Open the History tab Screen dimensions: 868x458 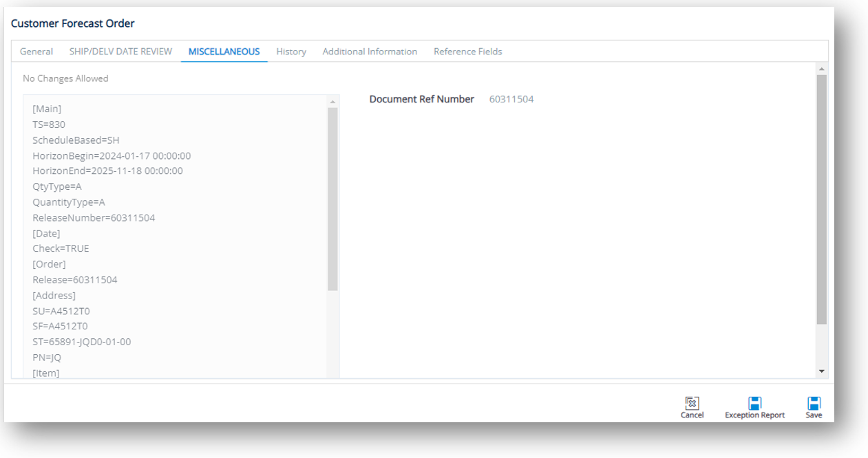[x=291, y=52]
